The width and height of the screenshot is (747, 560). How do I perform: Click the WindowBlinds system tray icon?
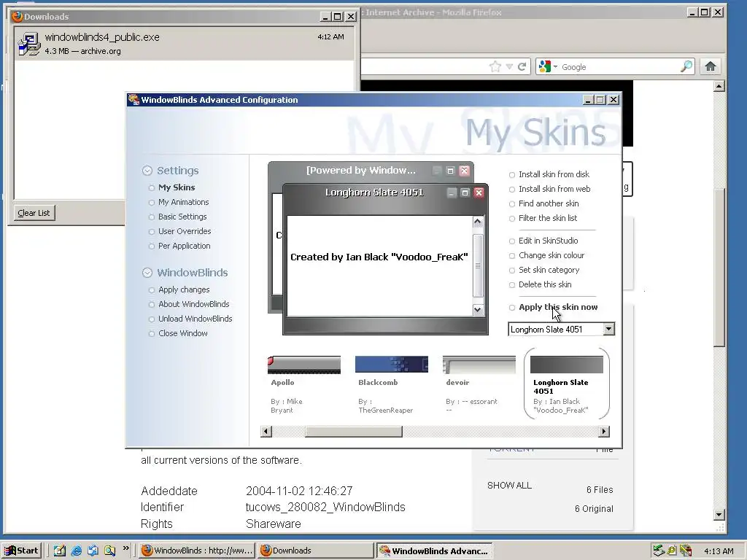(x=685, y=551)
